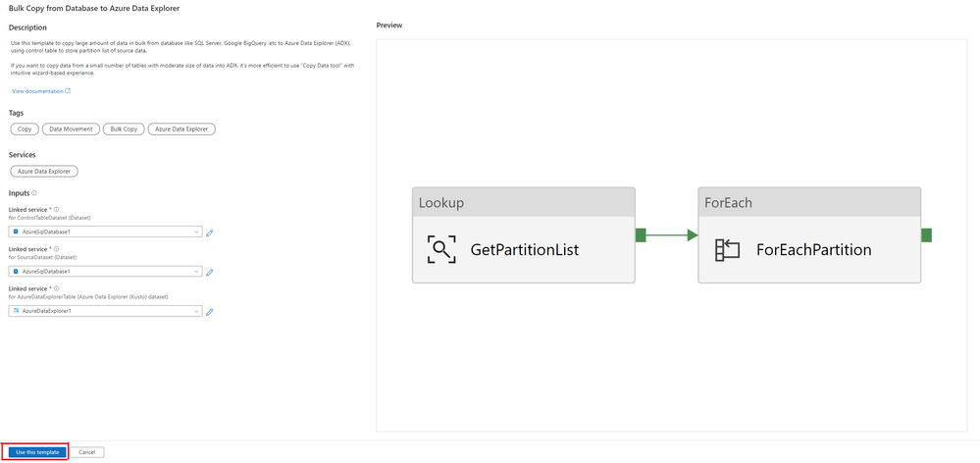Select the Copy tag

click(x=25, y=129)
